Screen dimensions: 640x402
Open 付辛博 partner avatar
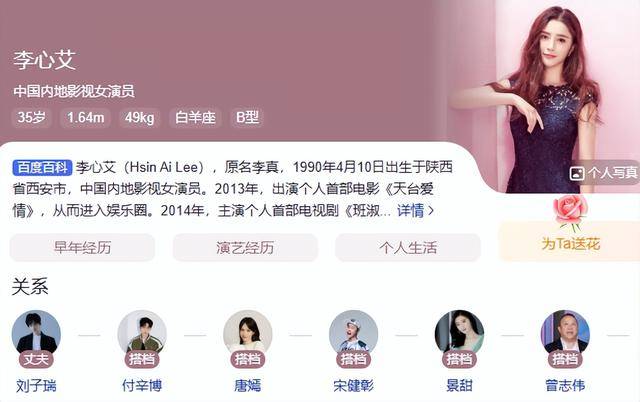click(142, 335)
